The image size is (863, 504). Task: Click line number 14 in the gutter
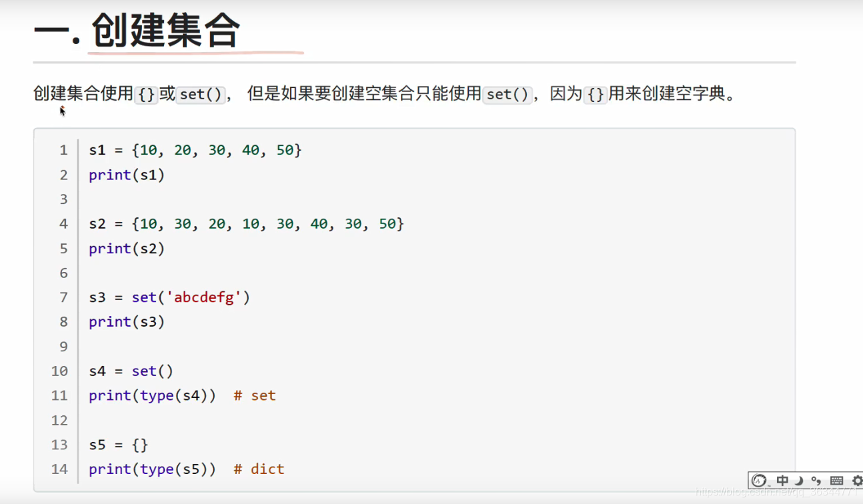click(x=60, y=469)
